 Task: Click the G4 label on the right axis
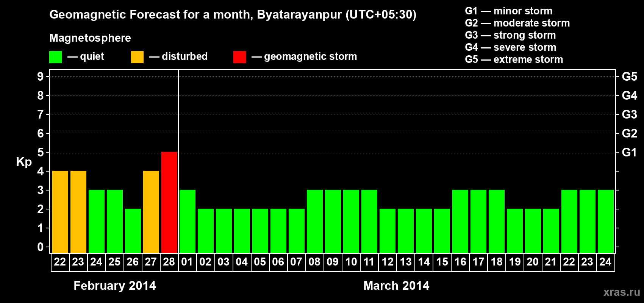pos(629,95)
